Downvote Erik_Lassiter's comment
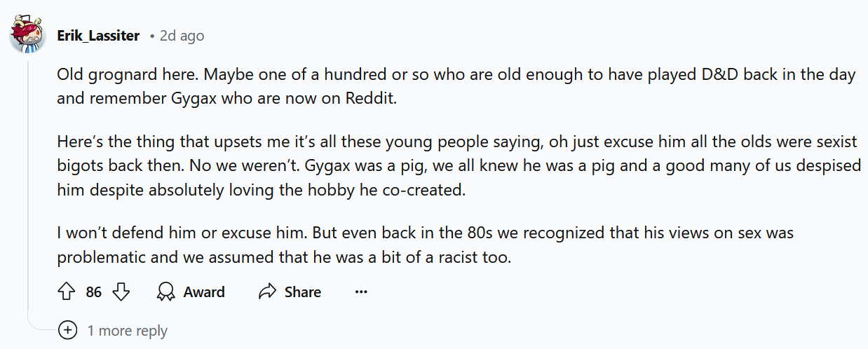868x349 pixels. coord(121,292)
